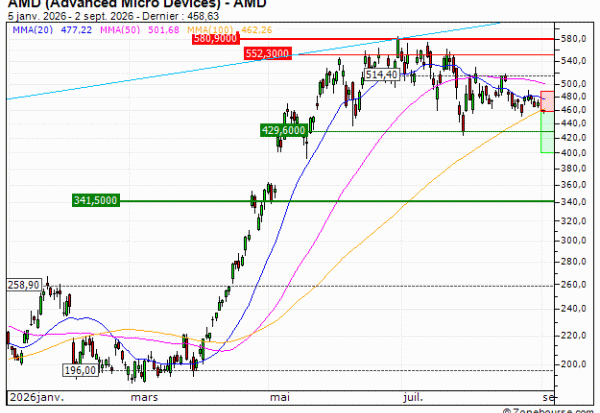The width and height of the screenshot is (600, 413).
Task: Click the mai axis label
Action: tap(280, 398)
